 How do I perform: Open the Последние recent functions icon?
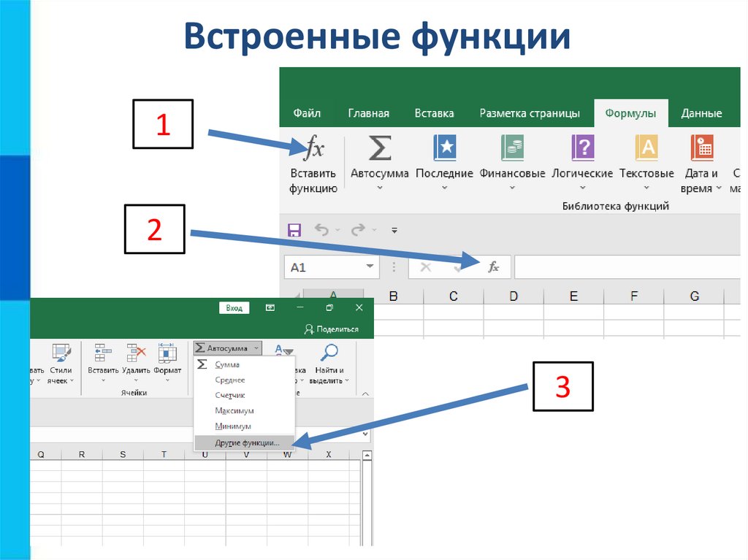pos(445,147)
